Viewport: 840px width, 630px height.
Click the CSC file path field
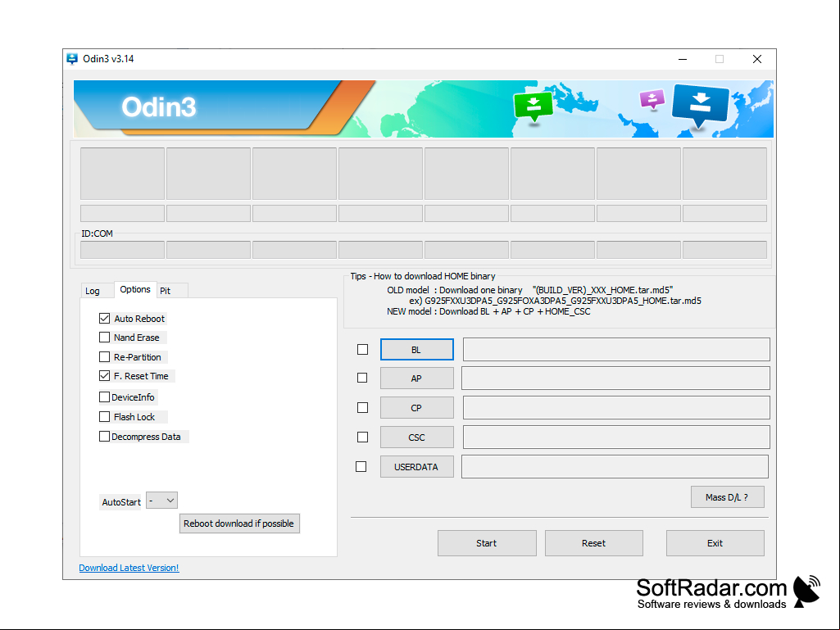616,437
